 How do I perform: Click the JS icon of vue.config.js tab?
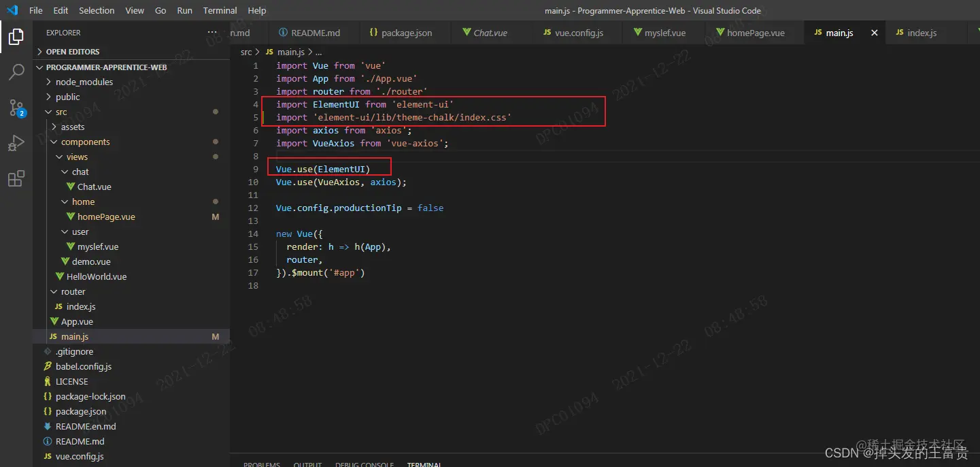tap(547, 33)
